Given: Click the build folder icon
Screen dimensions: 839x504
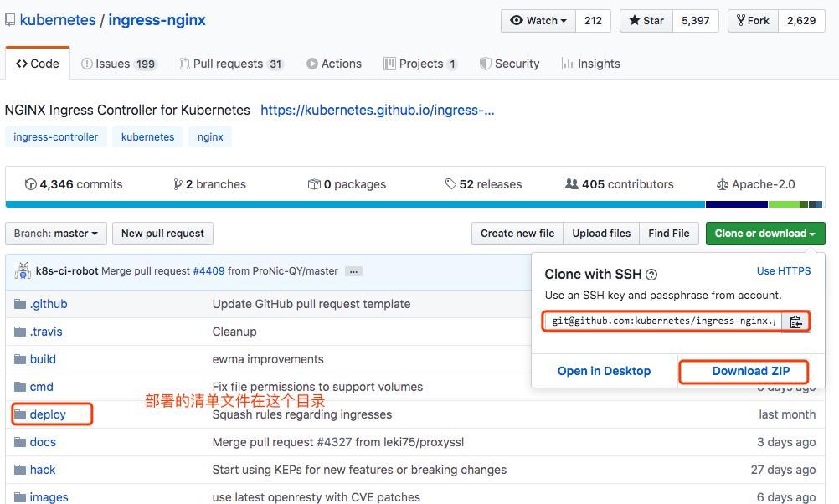Looking at the screenshot, I should [x=20, y=359].
